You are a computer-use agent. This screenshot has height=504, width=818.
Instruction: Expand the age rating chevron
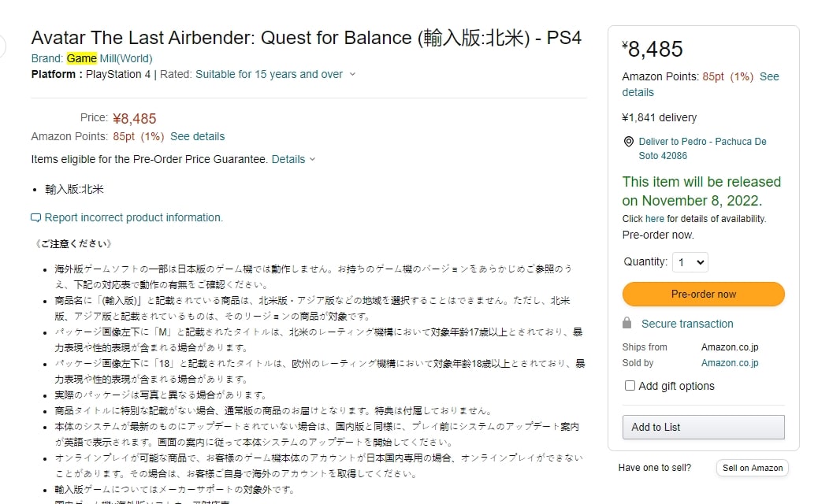pyautogui.click(x=352, y=75)
